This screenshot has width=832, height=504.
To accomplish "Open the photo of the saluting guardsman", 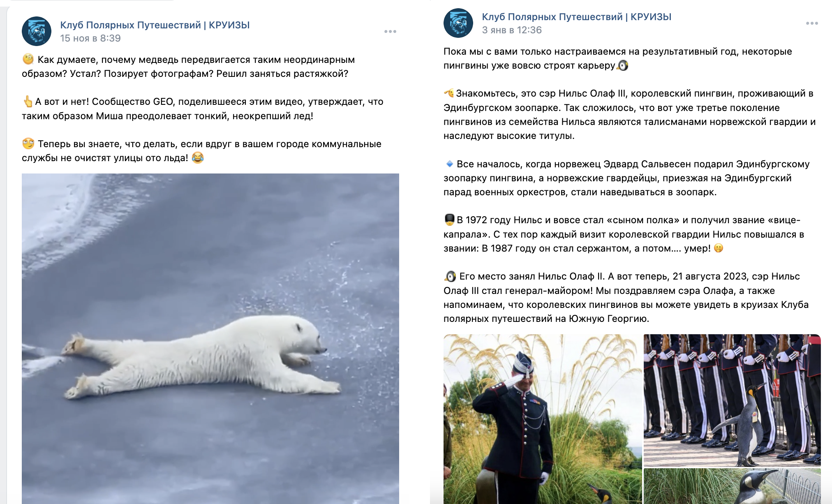I will pos(542,419).
